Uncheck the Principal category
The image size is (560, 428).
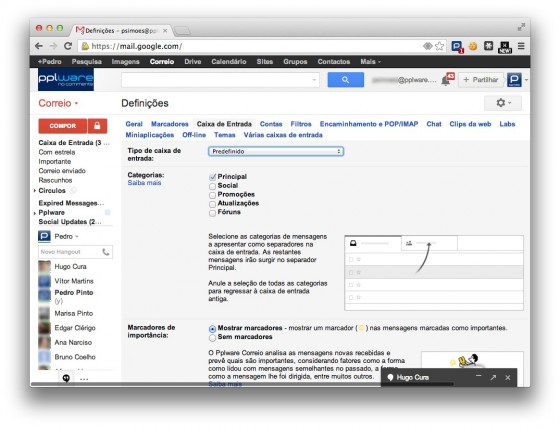(212, 177)
